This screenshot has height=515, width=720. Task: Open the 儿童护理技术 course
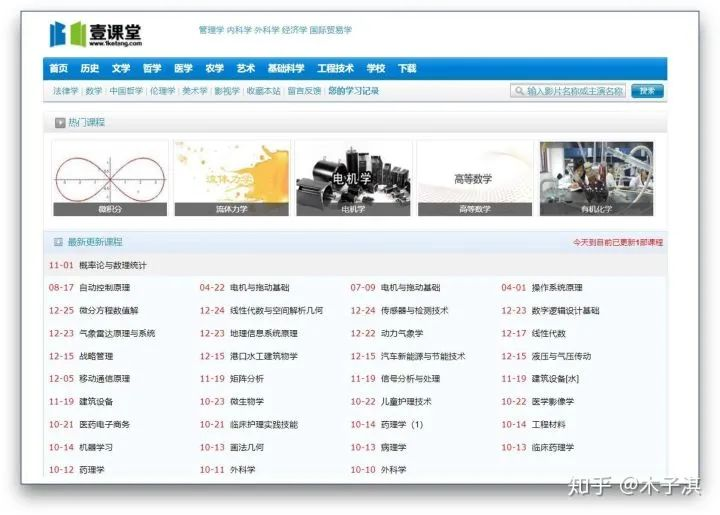click(x=406, y=402)
